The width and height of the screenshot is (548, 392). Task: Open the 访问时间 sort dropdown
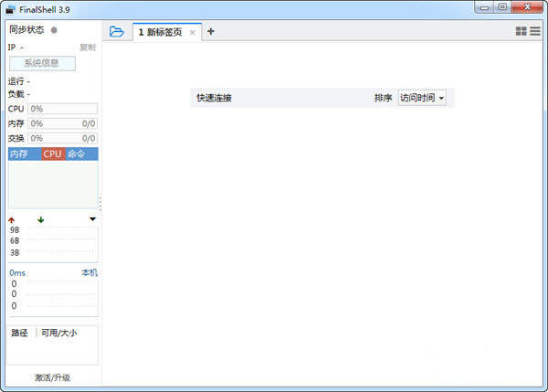(422, 98)
